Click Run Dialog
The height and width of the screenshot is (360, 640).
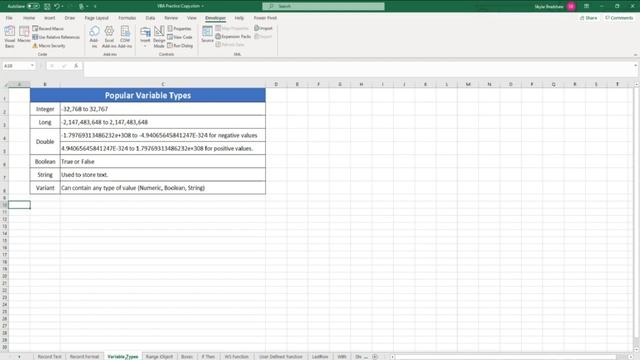tap(180, 46)
